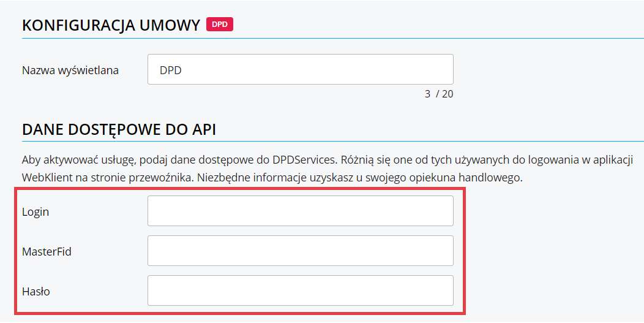644x323 pixels.
Task: Focus the Login input field
Action: (300, 211)
